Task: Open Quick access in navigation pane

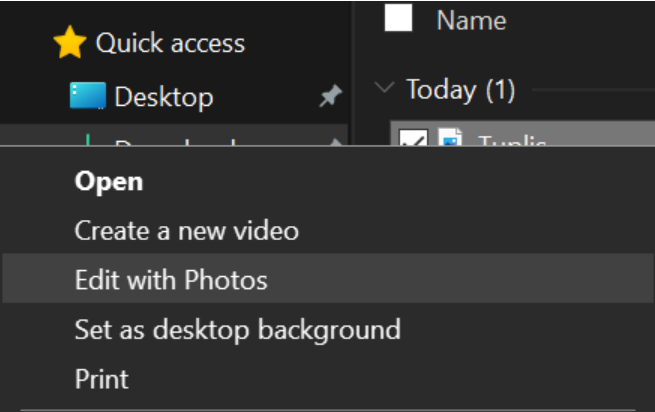Action: (170, 43)
